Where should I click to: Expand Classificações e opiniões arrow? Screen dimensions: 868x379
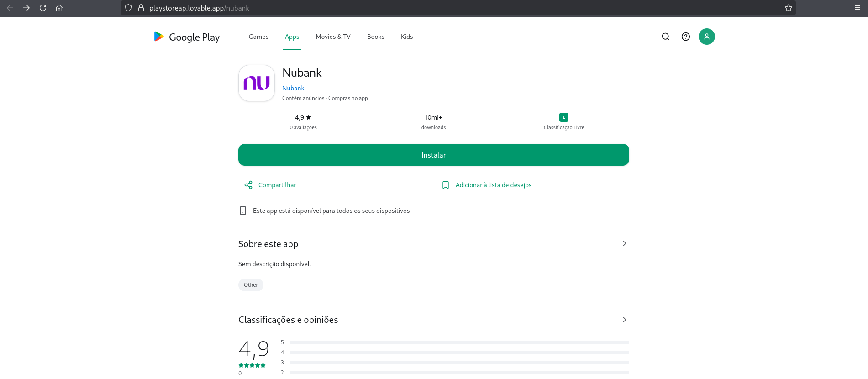pyautogui.click(x=625, y=320)
